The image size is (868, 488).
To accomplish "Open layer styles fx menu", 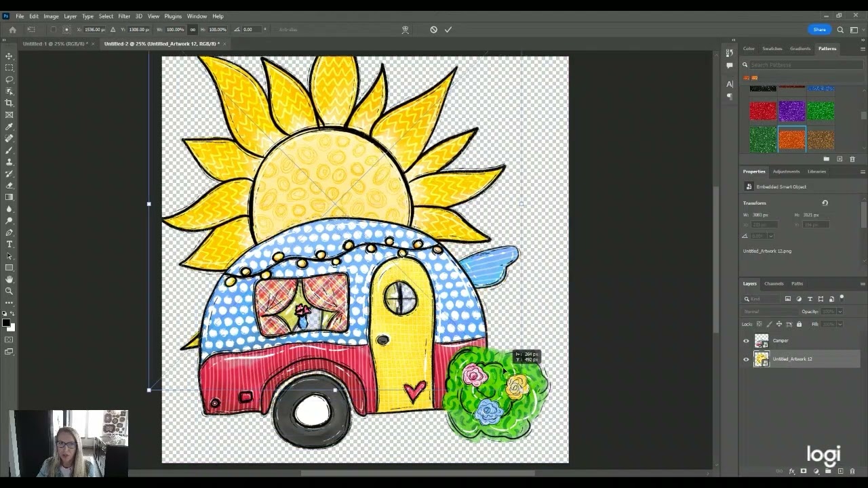I will [x=791, y=471].
